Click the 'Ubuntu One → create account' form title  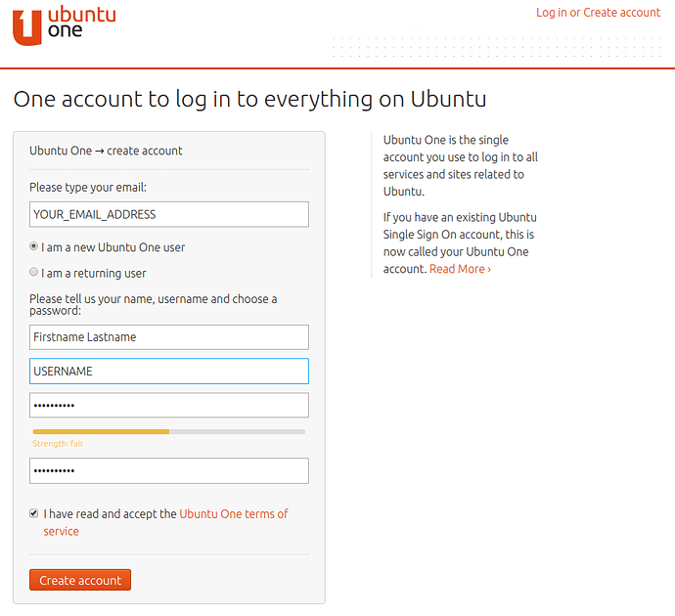[x=106, y=151]
